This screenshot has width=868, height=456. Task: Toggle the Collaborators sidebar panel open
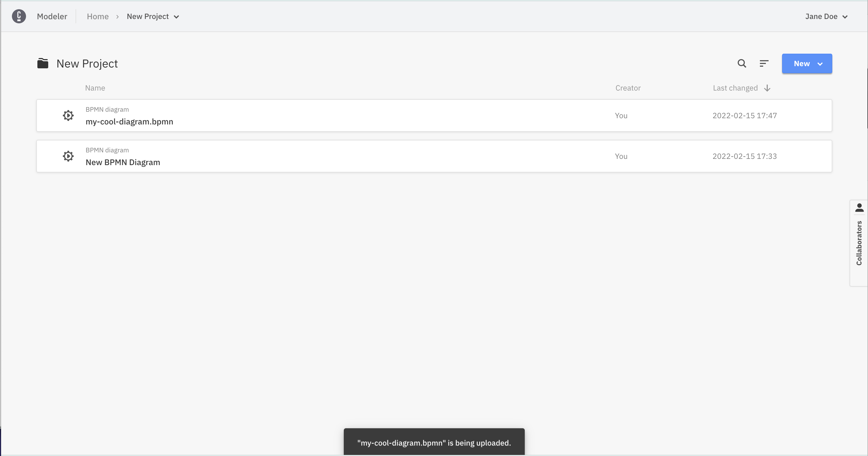(859, 241)
